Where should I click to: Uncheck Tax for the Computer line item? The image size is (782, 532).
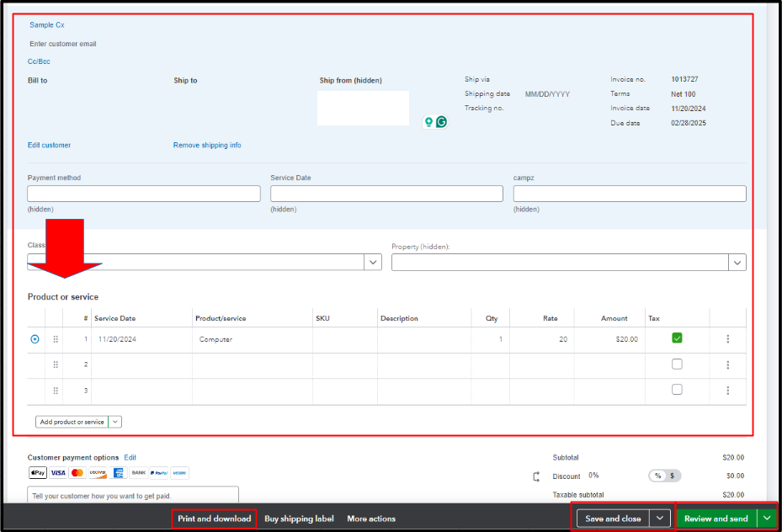pos(678,338)
